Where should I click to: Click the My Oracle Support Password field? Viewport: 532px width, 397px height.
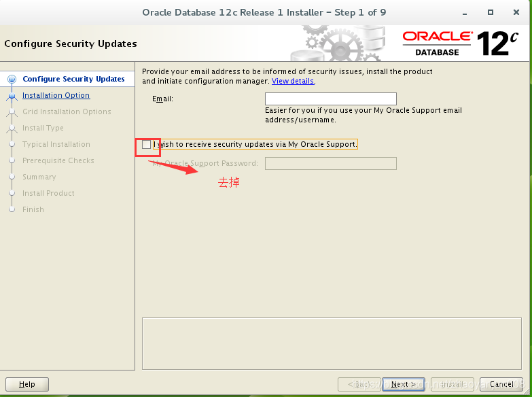click(330, 163)
